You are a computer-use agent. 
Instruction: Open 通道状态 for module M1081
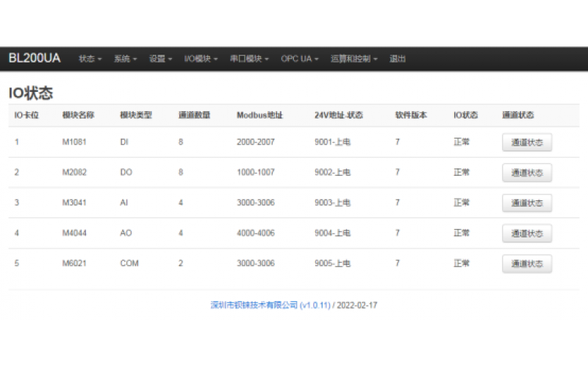click(x=527, y=142)
